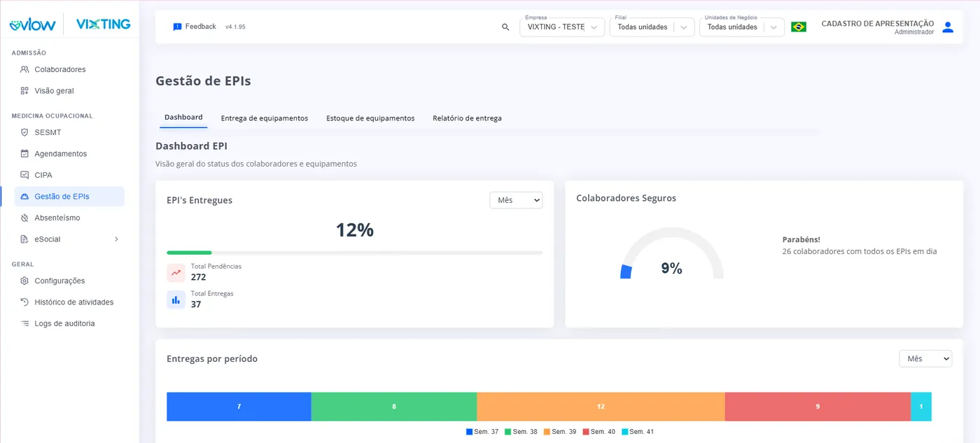
Task: Open the Mês selector in EPI's Entregues
Action: (516, 200)
